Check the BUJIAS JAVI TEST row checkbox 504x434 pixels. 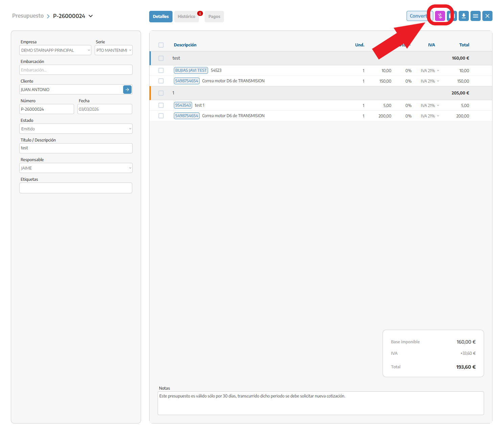coord(161,70)
